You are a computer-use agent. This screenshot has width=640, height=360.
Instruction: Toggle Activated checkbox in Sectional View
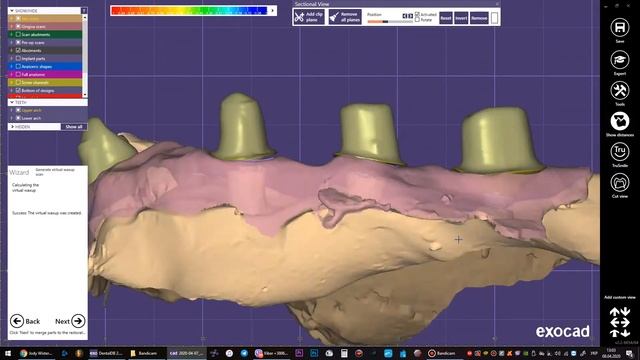tap(417, 14)
